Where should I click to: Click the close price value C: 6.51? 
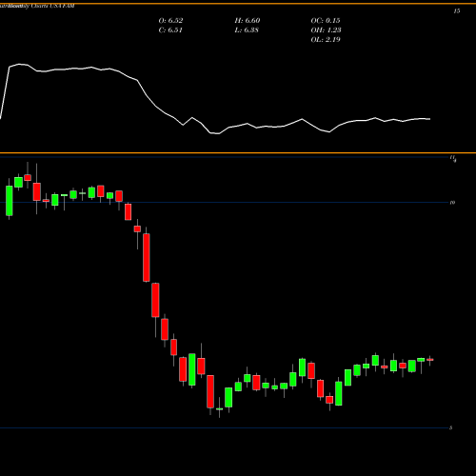170,30
